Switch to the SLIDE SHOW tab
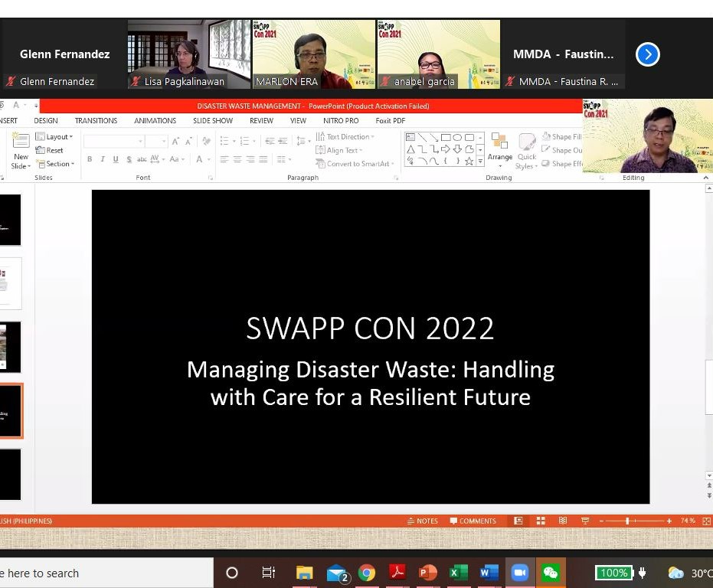This screenshot has width=713, height=588. tap(213, 120)
